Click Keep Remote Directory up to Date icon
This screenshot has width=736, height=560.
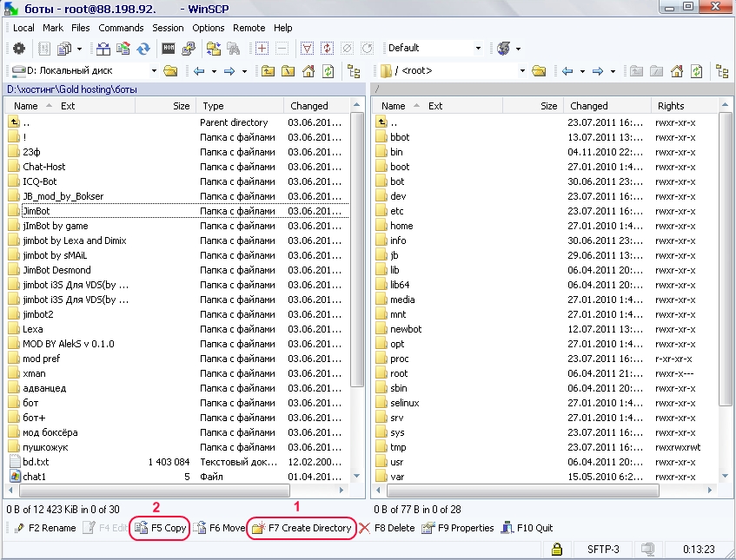pos(123,48)
